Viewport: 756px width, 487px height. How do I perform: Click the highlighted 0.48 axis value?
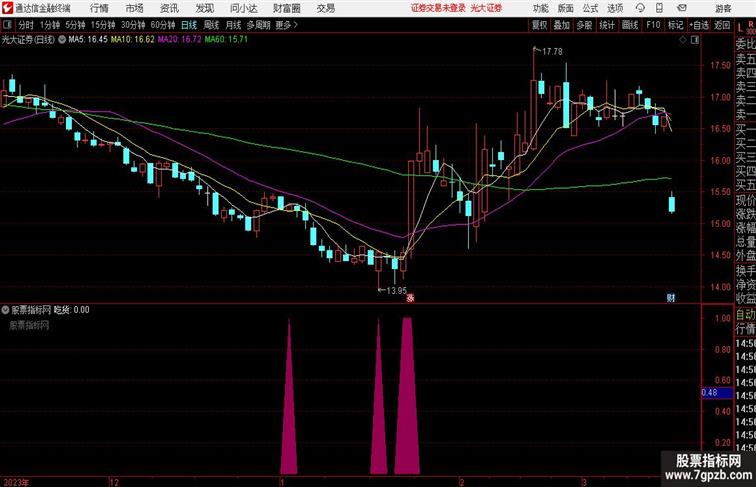(x=717, y=392)
